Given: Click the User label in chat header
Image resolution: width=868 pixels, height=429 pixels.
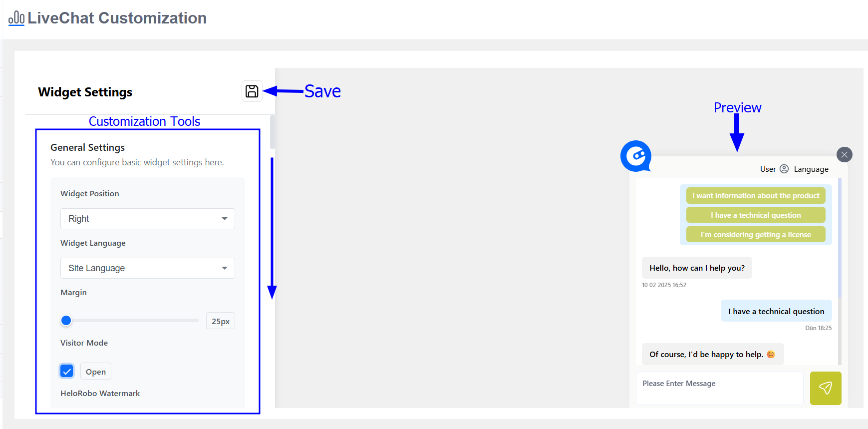Looking at the screenshot, I should (768, 169).
